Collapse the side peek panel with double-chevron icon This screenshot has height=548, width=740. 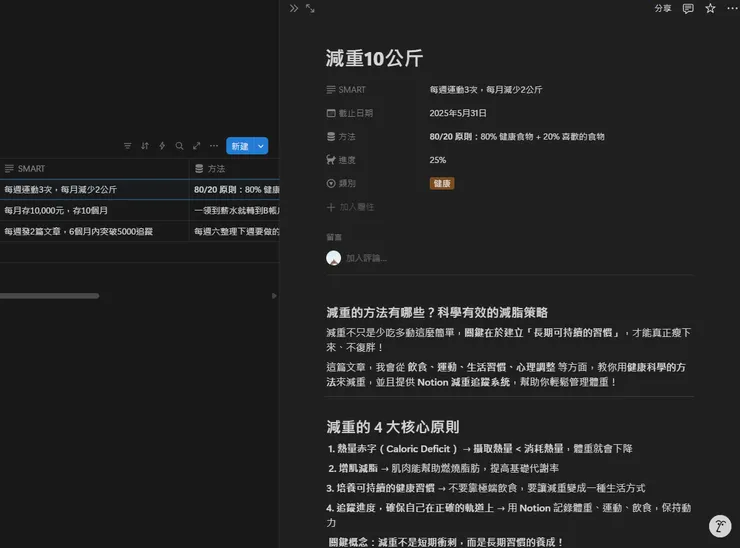pos(294,8)
